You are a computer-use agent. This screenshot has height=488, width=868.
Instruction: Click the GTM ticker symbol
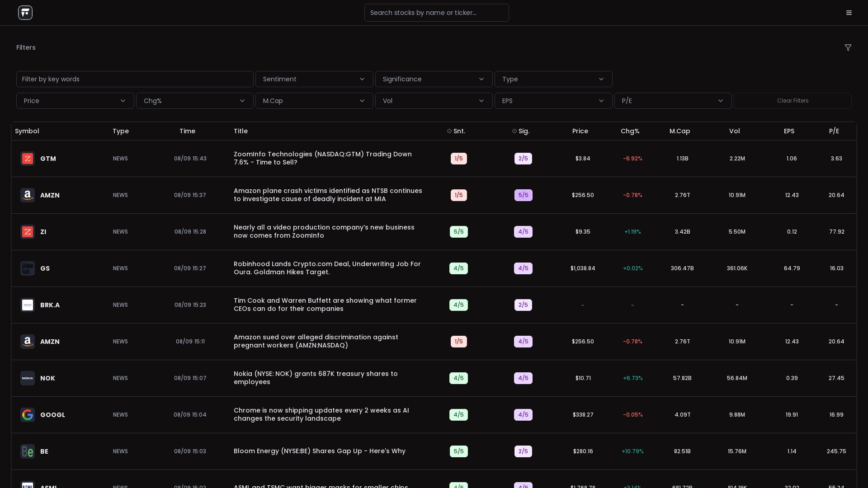click(x=48, y=159)
